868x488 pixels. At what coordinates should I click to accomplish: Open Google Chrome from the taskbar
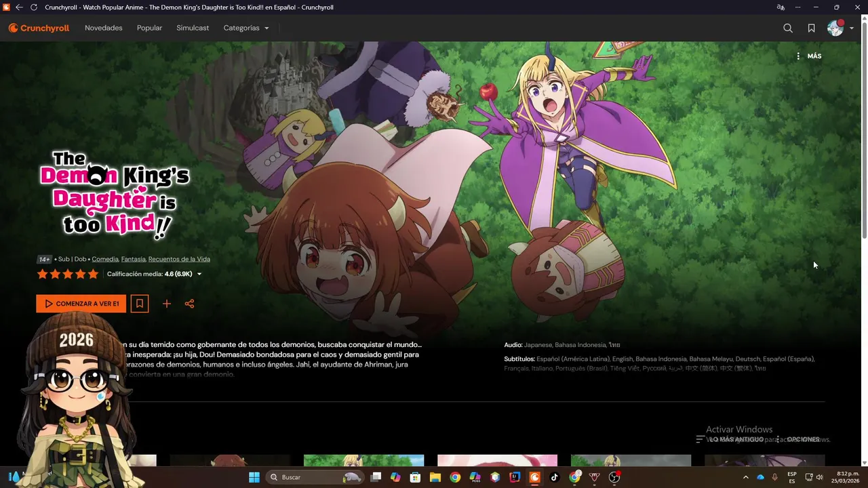(455, 477)
